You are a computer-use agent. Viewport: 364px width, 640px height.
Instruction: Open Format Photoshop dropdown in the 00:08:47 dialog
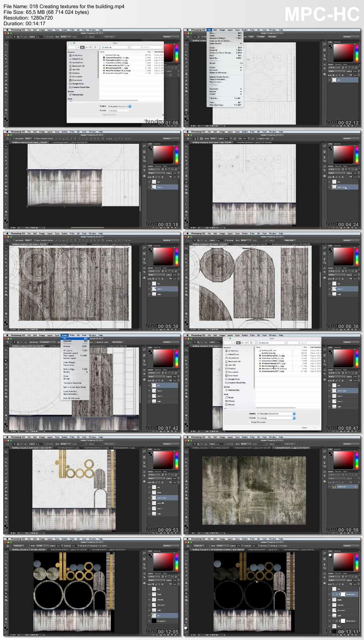point(276,418)
